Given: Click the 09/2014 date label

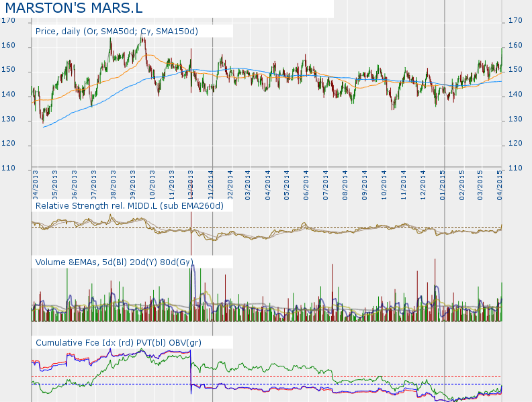Looking at the screenshot, I should [x=364, y=185].
